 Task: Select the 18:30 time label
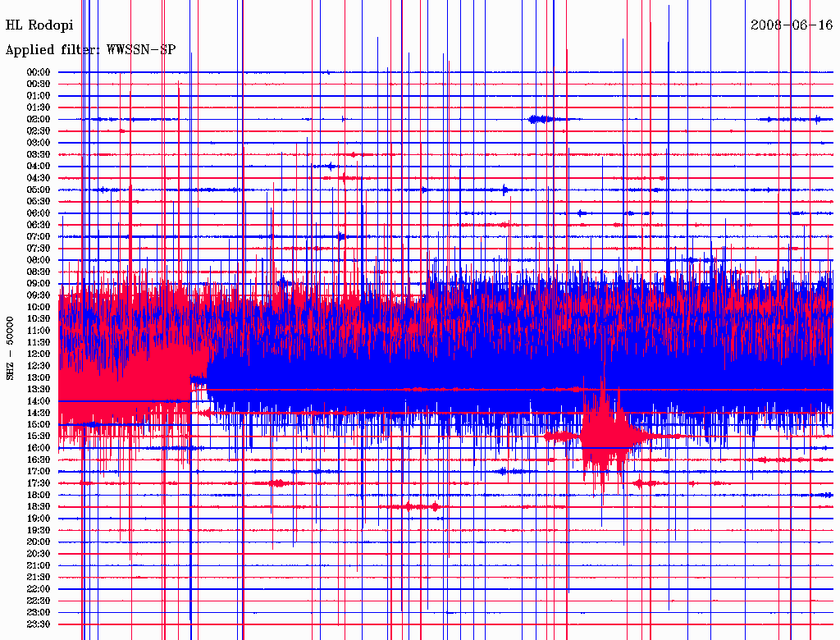(39, 506)
